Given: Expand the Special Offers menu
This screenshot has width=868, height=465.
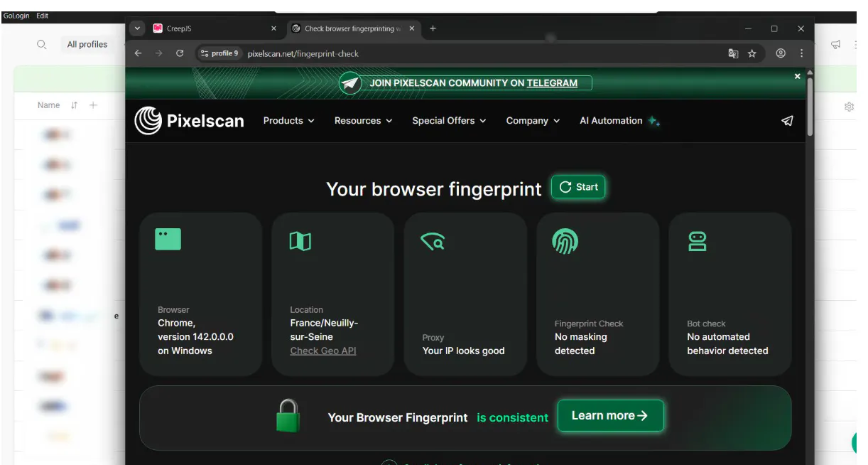Looking at the screenshot, I should [449, 121].
